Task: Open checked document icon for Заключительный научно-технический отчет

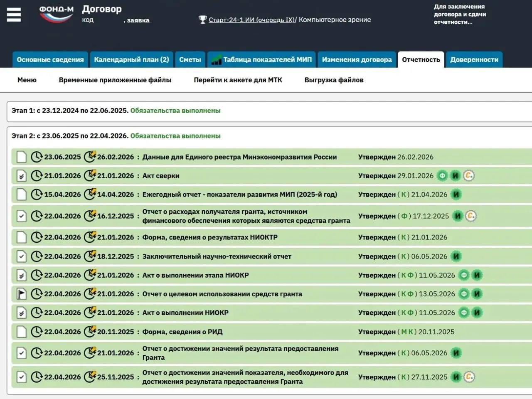Action: (x=22, y=256)
